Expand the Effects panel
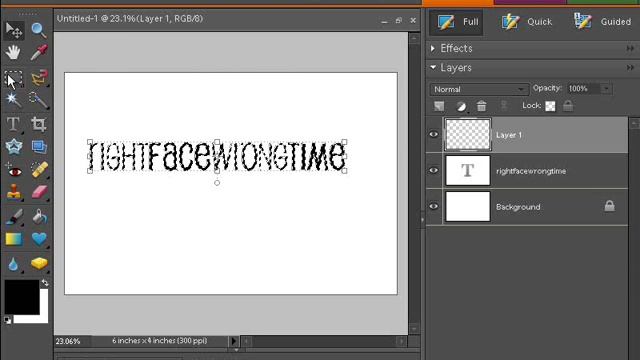This screenshot has height=360, width=640. (433, 48)
